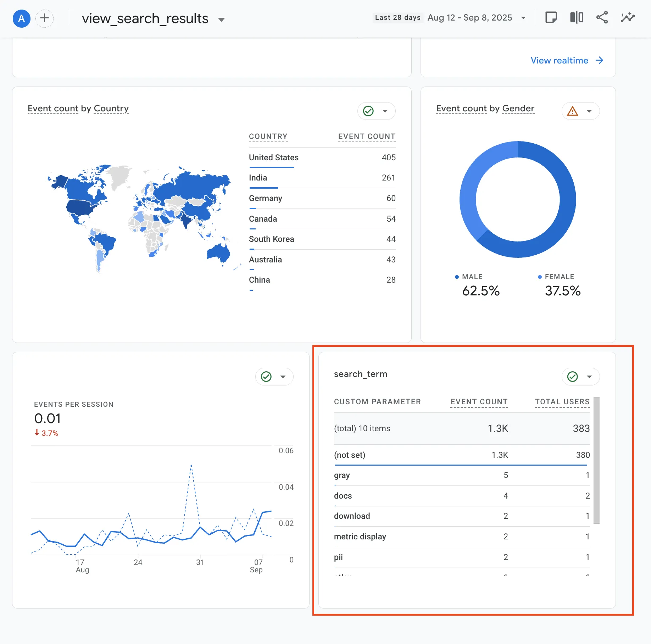Open the Event count by Gender dropdown arrow

coord(589,111)
